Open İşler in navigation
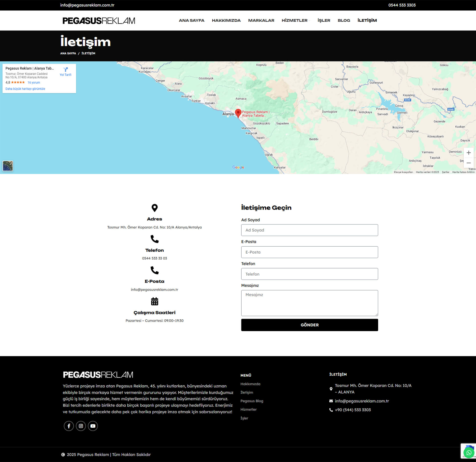 tap(324, 20)
